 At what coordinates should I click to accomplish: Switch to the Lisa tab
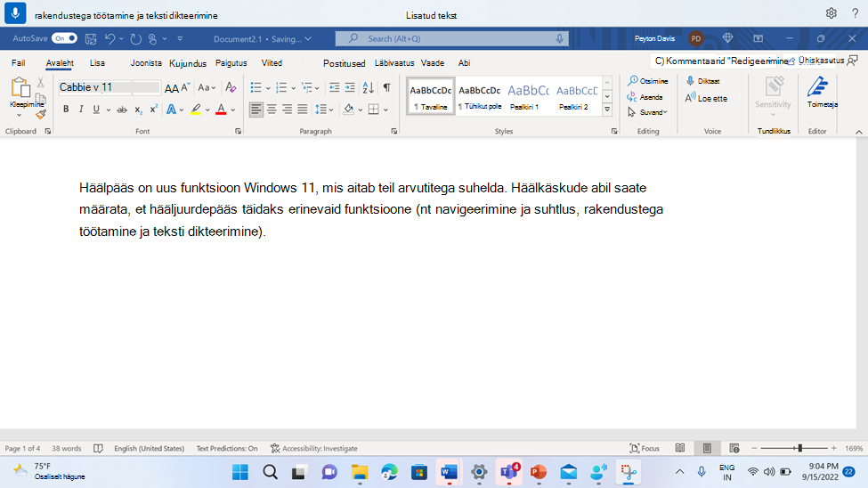[x=97, y=63]
